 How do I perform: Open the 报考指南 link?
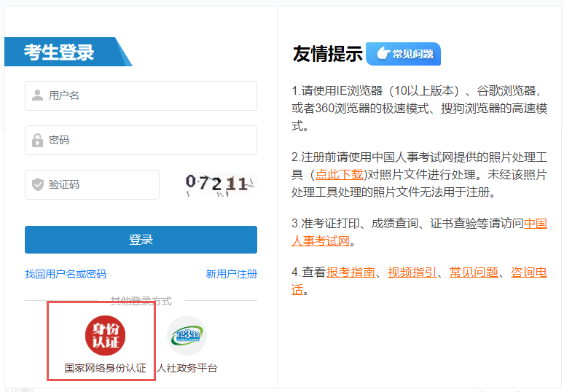(x=350, y=272)
